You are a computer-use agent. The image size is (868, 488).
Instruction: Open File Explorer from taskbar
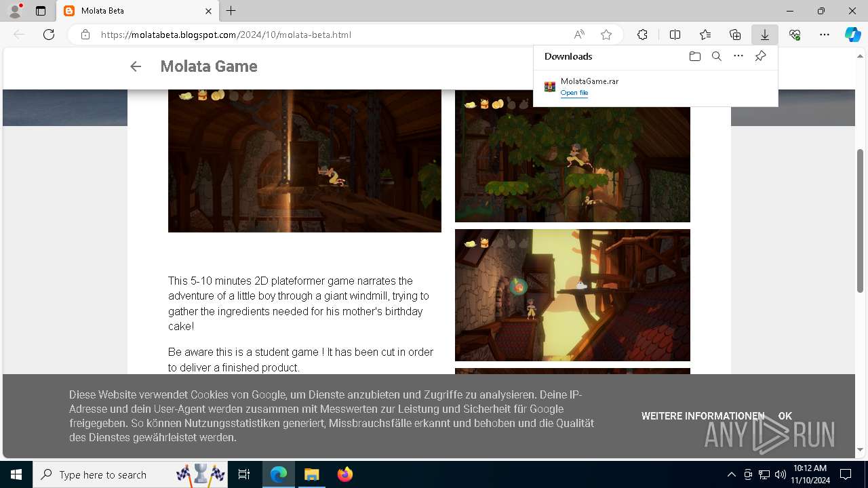coord(311,474)
